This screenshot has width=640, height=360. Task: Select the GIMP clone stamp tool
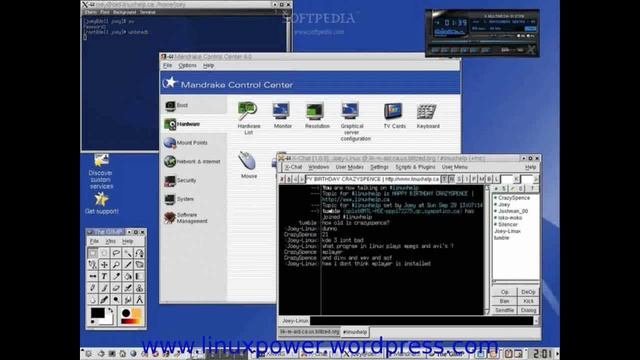[x=140, y=288]
